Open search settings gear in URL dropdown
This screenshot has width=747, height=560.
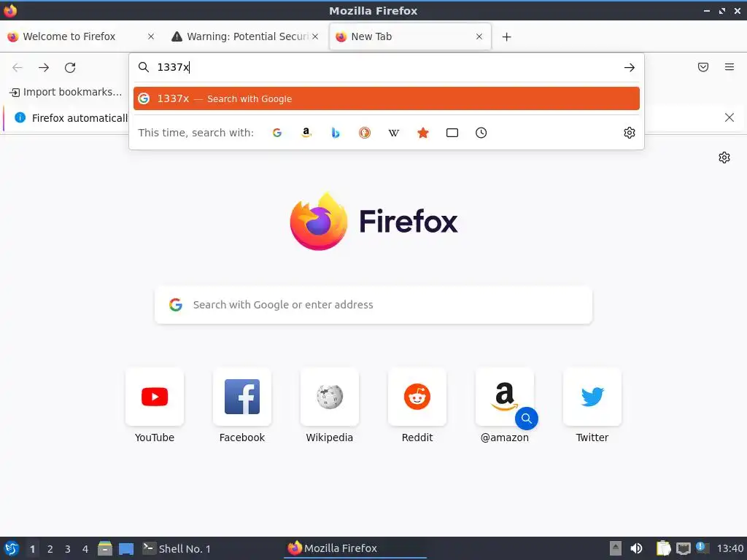pos(630,133)
